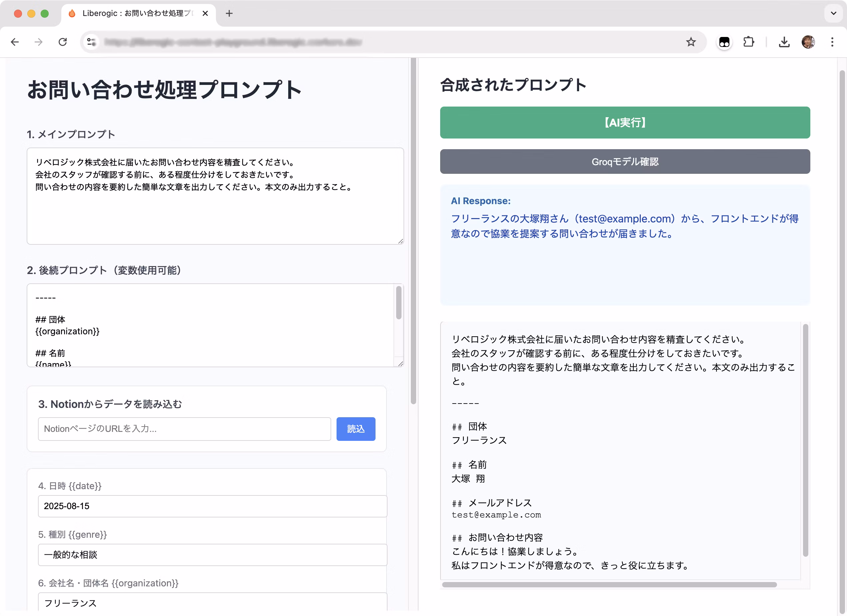Screen dimensions: 847x616
Task: Open the Chrome three-dot menu
Action: point(832,42)
